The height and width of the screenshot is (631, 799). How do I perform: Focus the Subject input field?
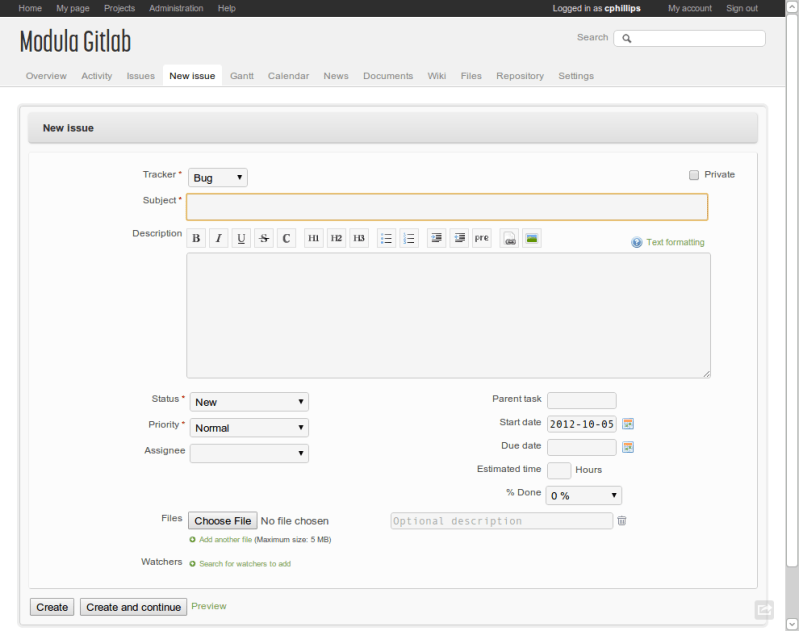447,207
